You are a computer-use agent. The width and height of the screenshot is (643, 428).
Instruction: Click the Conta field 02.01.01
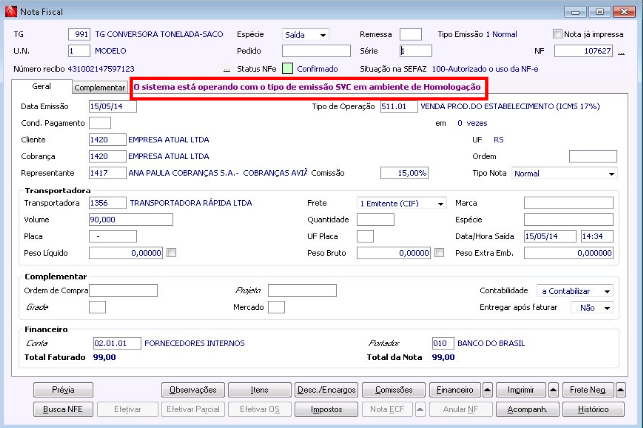pyautogui.click(x=117, y=343)
